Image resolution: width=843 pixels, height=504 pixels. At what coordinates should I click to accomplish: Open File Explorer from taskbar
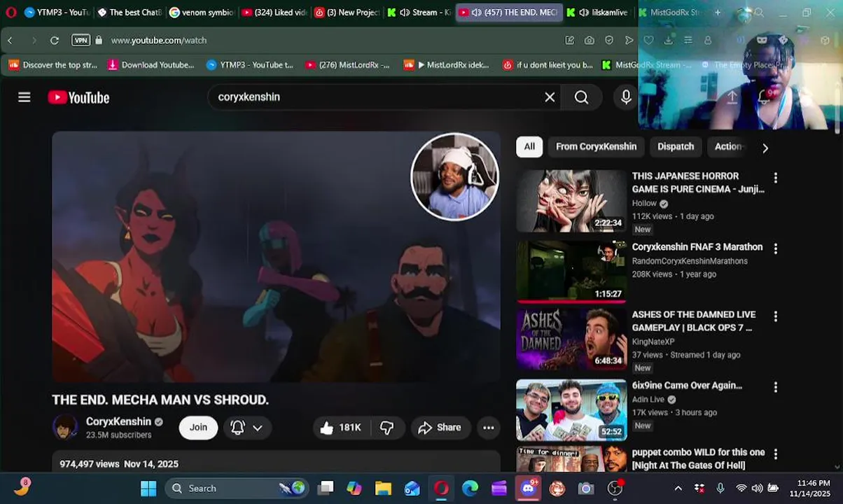click(x=383, y=489)
